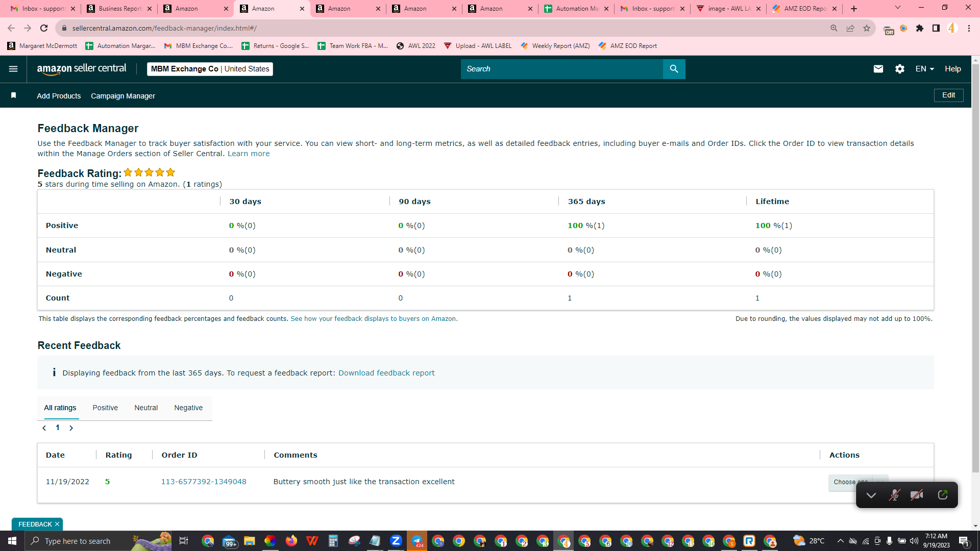Click the Edit favorites button
The image size is (980, 551).
click(948, 95)
